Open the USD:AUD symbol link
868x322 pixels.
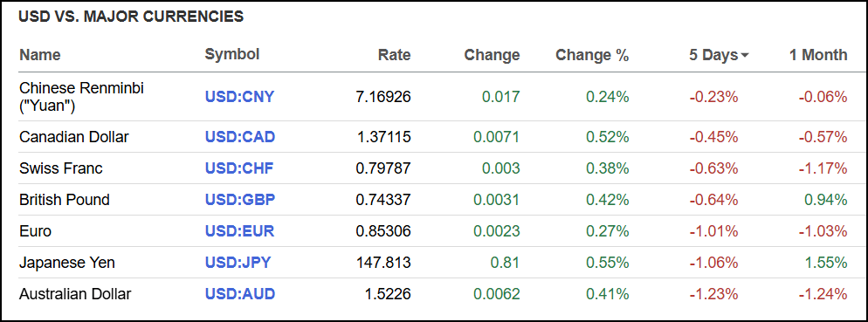click(x=240, y=294)
